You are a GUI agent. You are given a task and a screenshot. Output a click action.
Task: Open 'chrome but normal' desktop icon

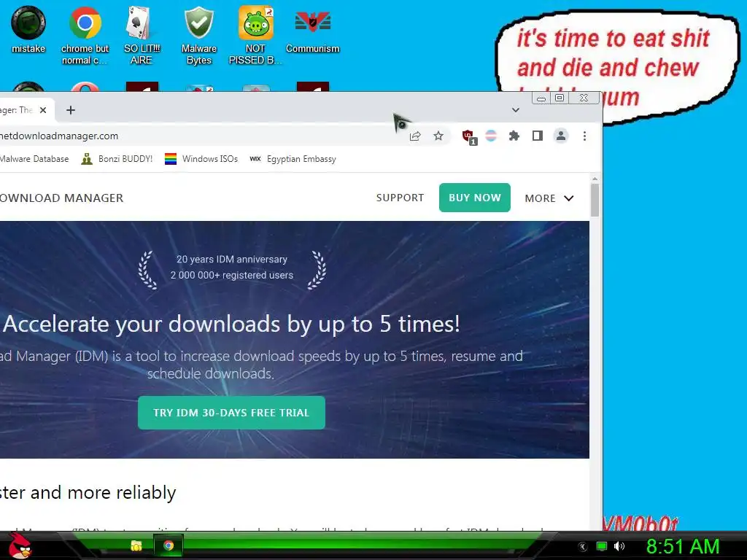[85, 35]
